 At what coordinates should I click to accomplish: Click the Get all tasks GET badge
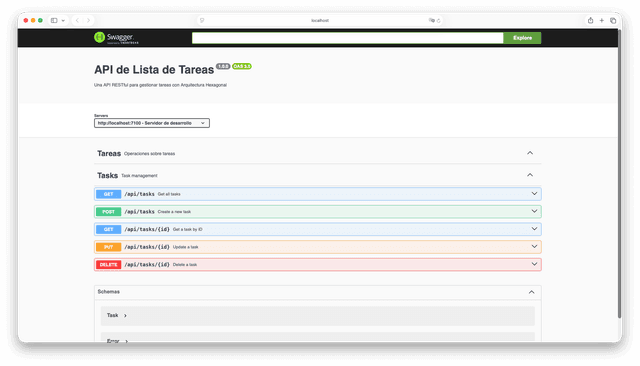click(109, 194)
